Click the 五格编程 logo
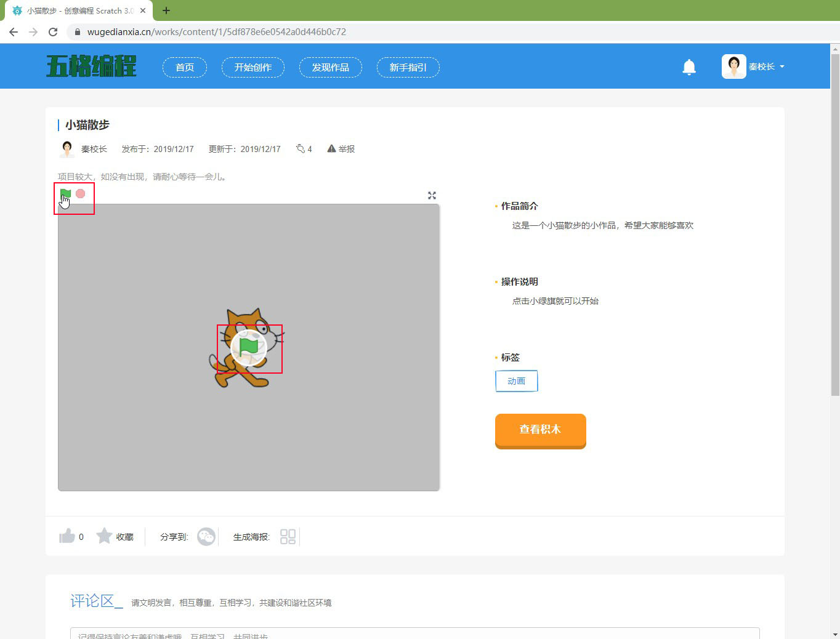This screenshot has height=639, width=840. tap(91, 66)
